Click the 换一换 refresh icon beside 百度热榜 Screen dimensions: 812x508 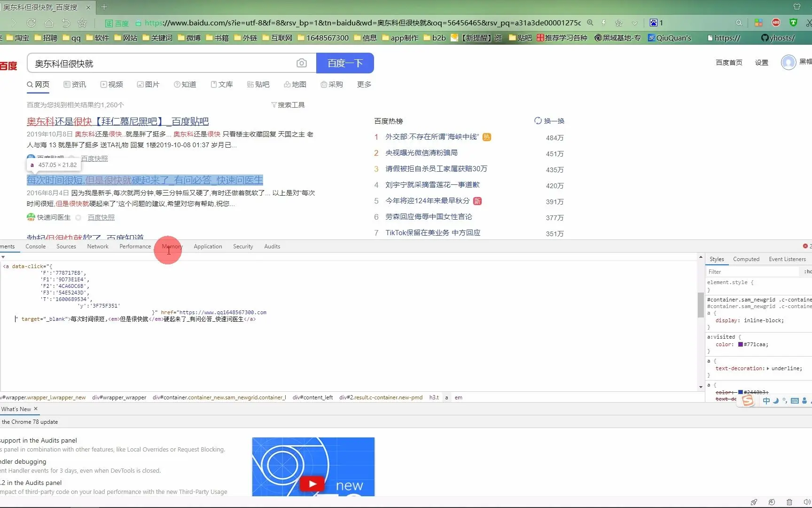(x=538, y=120)
